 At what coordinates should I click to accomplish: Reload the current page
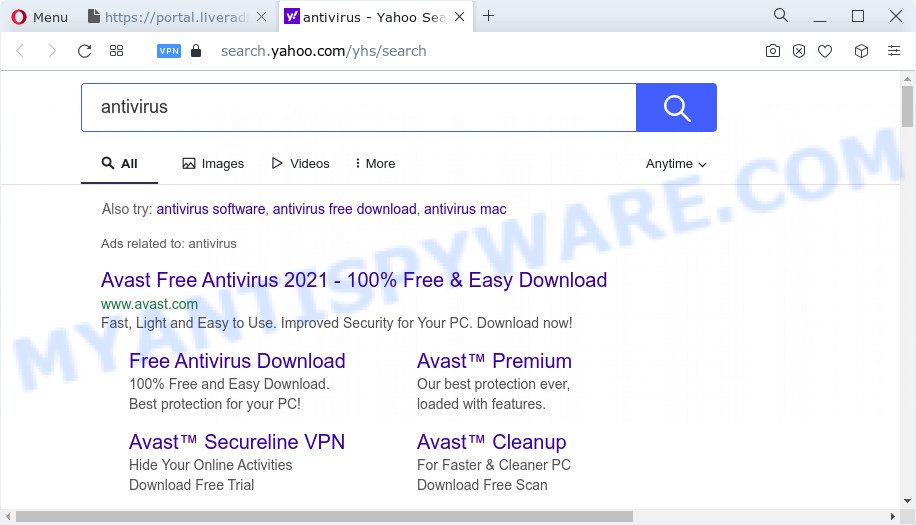[85, 51]
